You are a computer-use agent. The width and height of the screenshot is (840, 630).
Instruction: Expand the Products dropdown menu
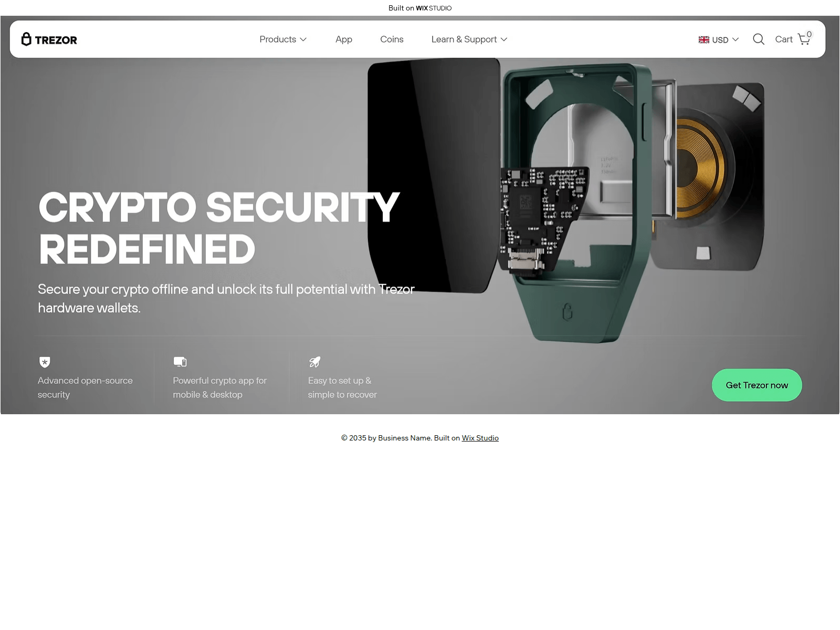283,39
